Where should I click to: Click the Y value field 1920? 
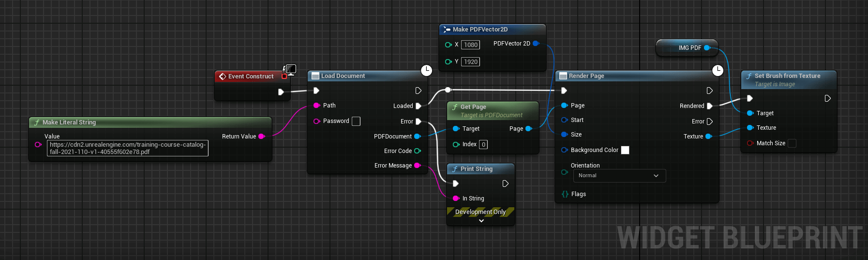point(470,61)
